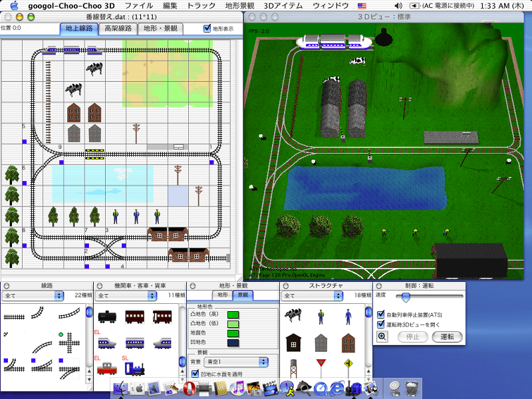The height and width of the screenshot is (399, 532).
Task: Open the Apple menu
Action: pyautogui.click(x=14, y=5)
